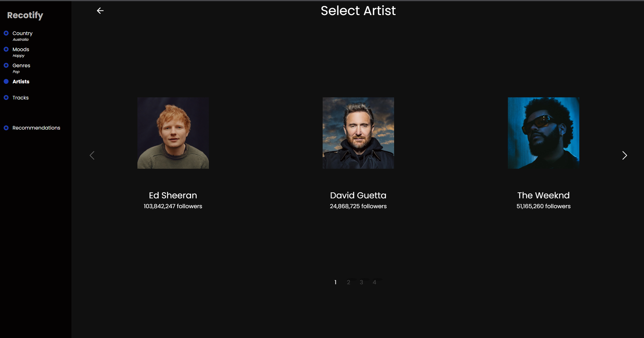Click the back arrow icon
The width and height of the screenshot is (644, 338).
pyautogui.click(x=100, y=11)
